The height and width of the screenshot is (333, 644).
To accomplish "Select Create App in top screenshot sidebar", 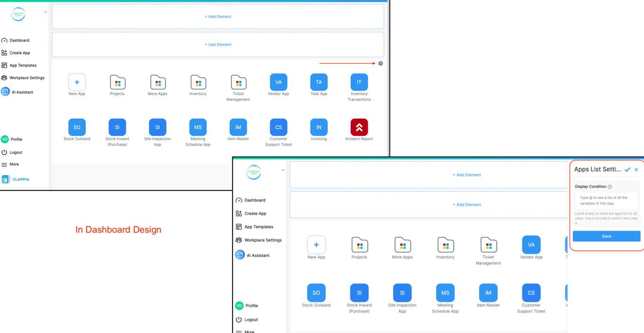I will tap(16, 53).
